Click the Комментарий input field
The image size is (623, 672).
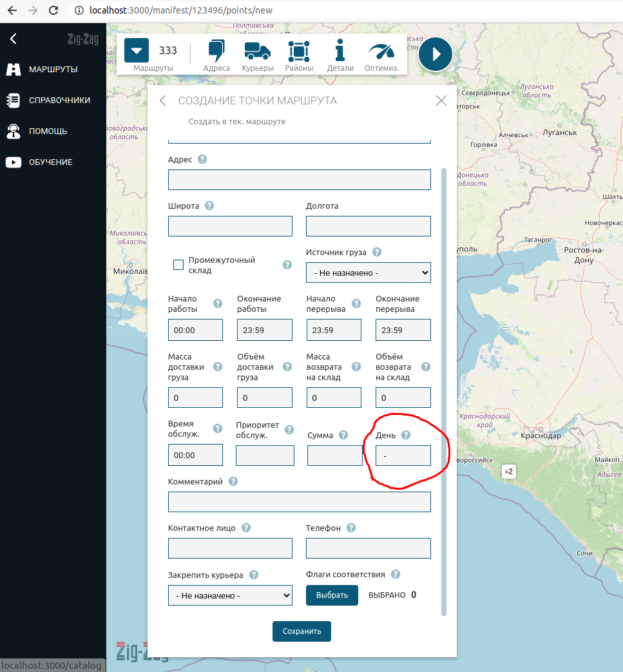(299, 502)
